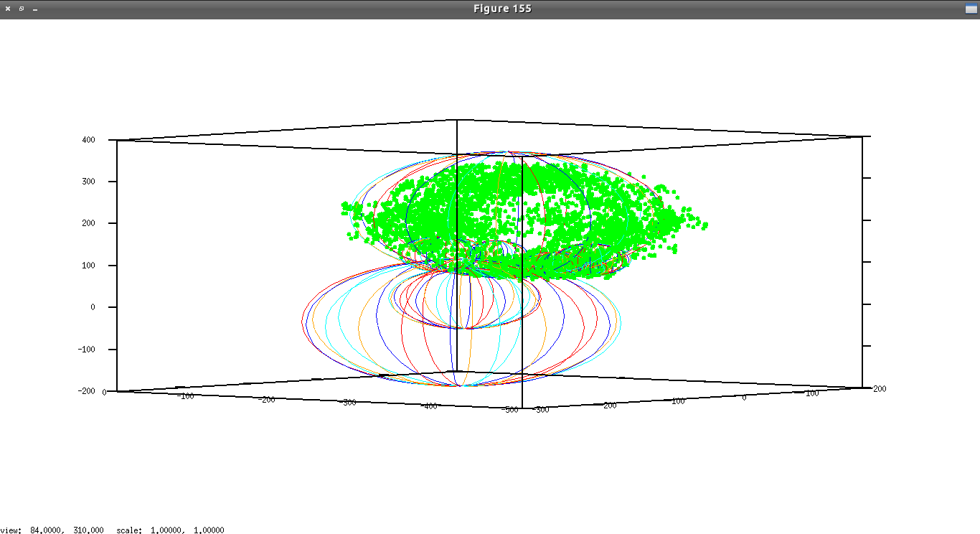Click the 0 tick label on left vertical axis
This screenshot has width=980, height=534.
pyautogui.click(x=93, y=307)
